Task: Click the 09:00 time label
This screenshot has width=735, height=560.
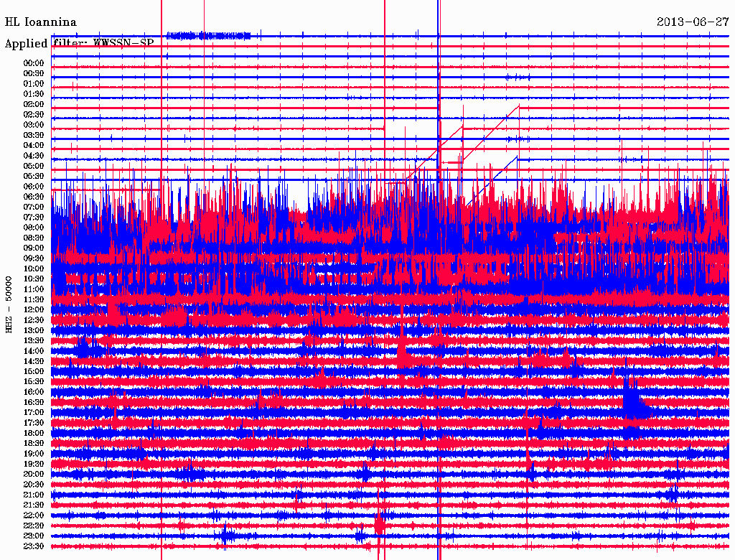Action: tap(34, 248)
